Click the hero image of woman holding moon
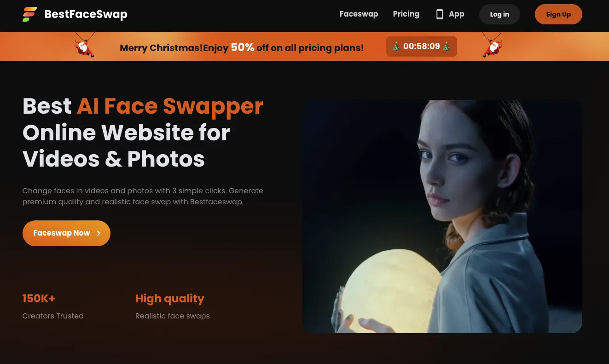 tap(442, 216)
